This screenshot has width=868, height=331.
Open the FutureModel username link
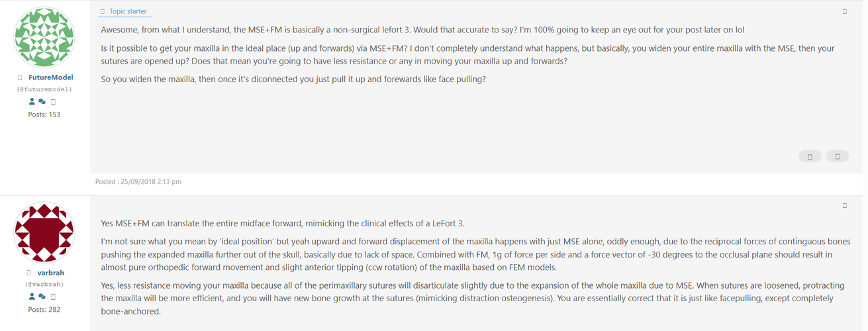tap(51, 77)
